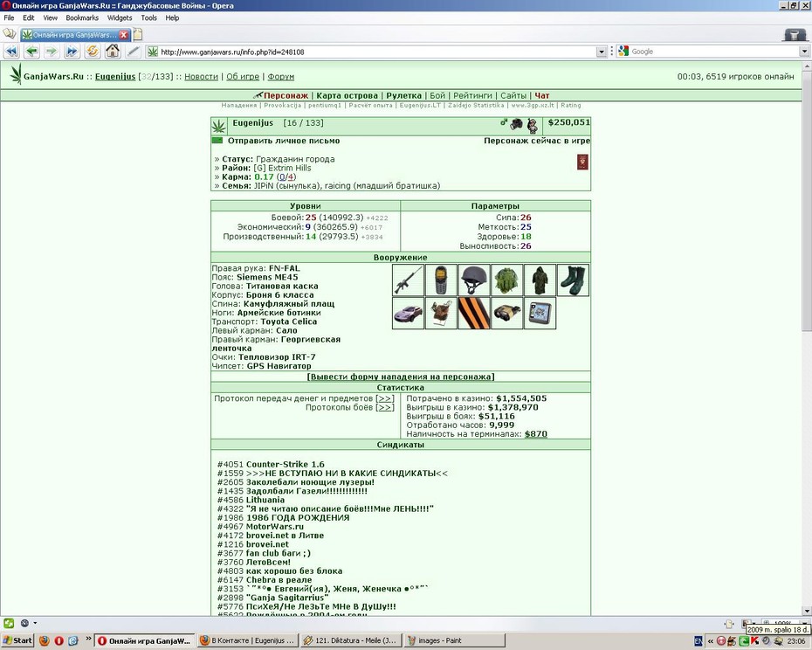Open the View menu
This screenshot has height=650, width=812.
[x=51, y=17]
